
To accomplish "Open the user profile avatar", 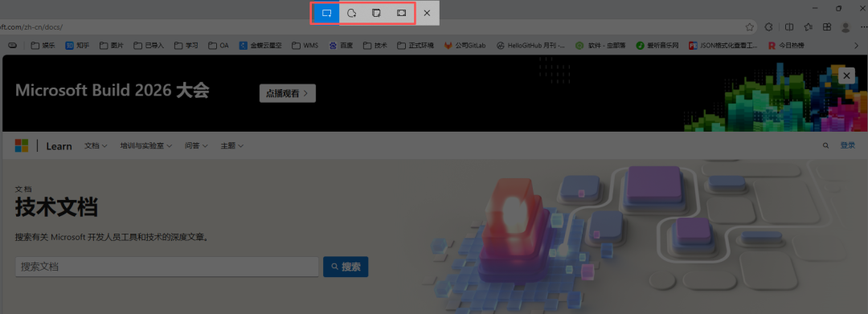I will (x=845, y=27).
